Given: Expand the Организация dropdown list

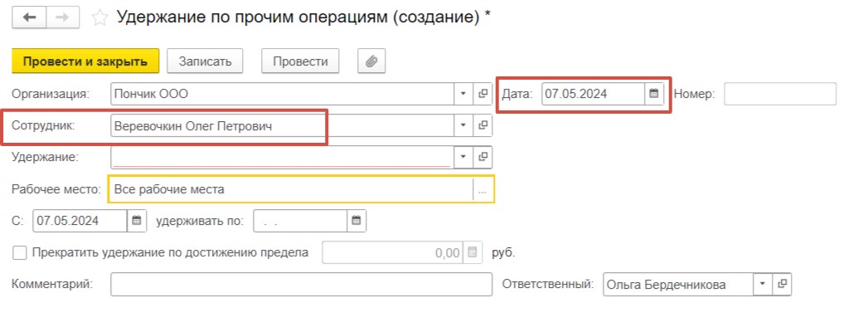Looking at the screenshot, I should click(x=463, y=94).
